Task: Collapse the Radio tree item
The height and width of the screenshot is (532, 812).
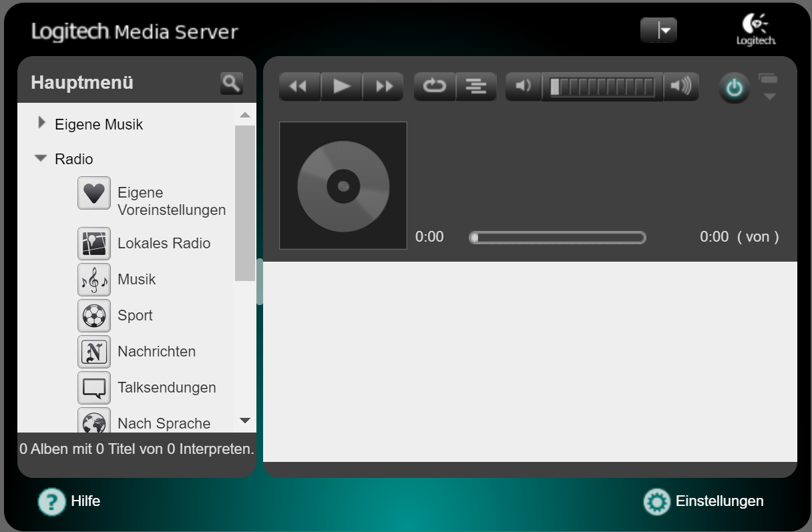Action: tap(41, 159)
